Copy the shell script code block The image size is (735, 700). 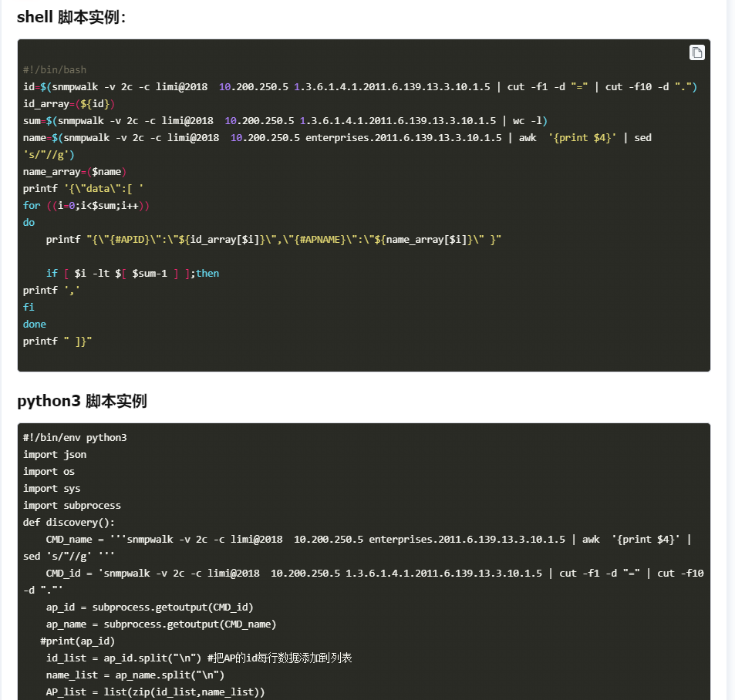coord(696,52)
